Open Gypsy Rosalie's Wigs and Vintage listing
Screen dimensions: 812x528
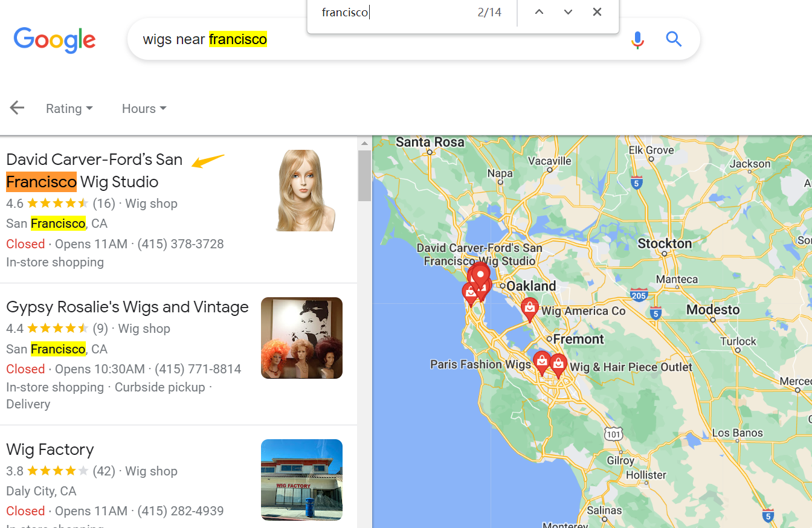pyautogui.click(x=127, y=307)
